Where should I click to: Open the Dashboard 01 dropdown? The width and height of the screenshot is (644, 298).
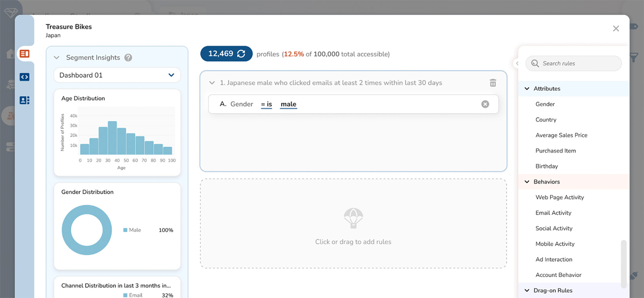click(117, 75)
